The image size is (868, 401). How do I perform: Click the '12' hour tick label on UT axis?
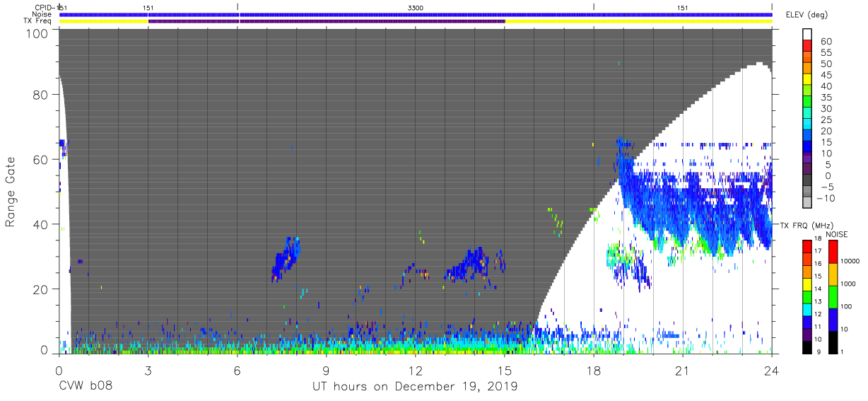[416, 370]
